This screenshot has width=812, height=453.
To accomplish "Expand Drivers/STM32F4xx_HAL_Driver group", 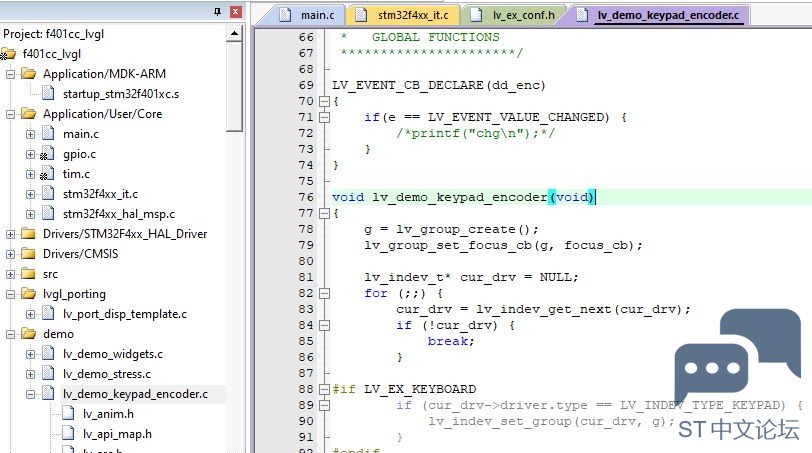I will [x=10, y=234].
